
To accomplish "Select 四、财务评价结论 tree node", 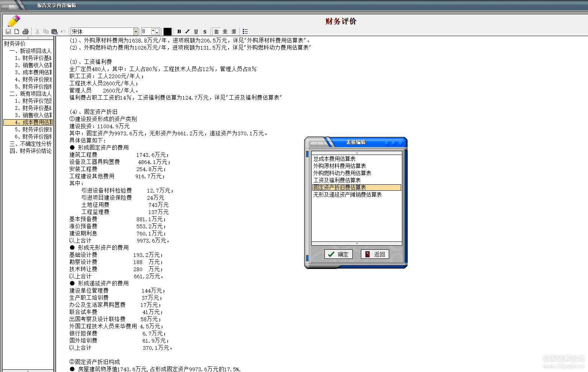I will pyautogui.click(x=30, y=151).
